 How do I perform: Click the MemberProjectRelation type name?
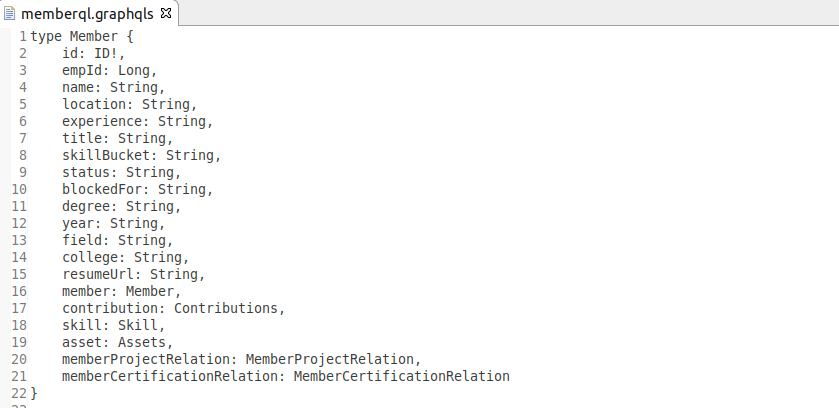point(330,359)
